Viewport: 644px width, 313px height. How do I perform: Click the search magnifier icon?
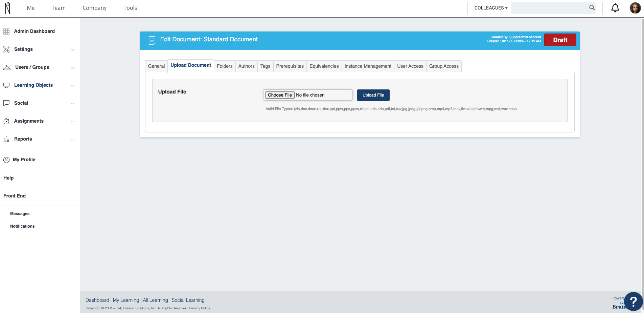(x=592, y=7)
